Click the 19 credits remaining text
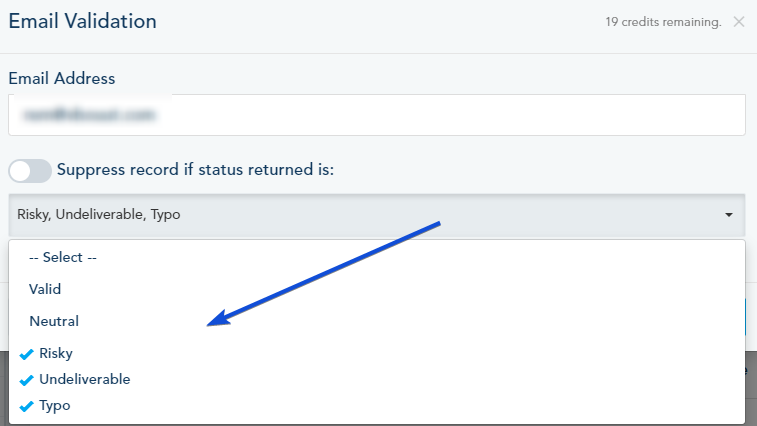Image resolution: width=757 pixels, height=426 pixels. 663,22
